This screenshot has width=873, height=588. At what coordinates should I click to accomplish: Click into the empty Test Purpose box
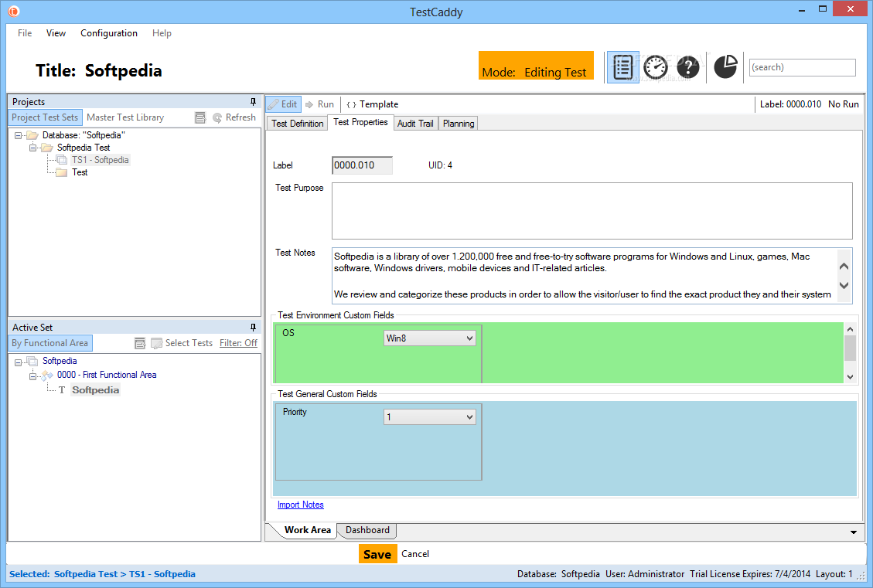coord(592,211)
